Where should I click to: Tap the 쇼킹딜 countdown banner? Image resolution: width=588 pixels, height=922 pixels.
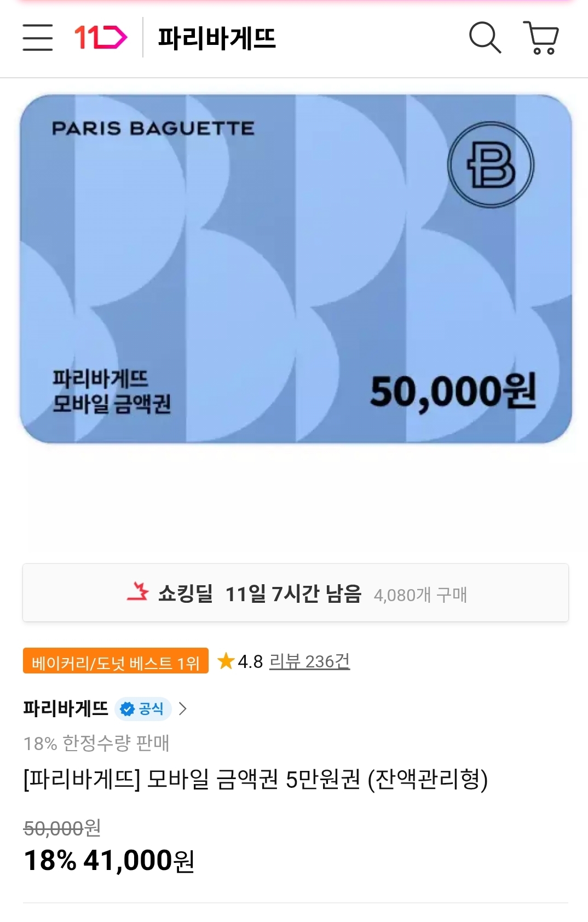295,593
